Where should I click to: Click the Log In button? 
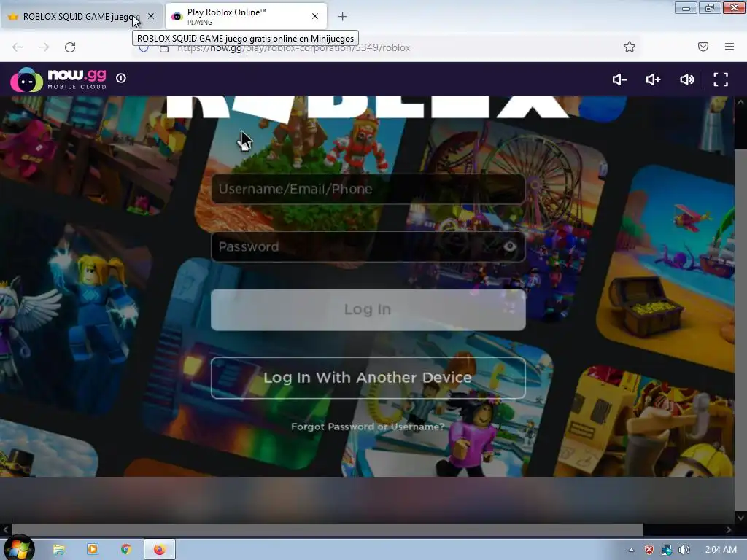(x=368, y=309)
